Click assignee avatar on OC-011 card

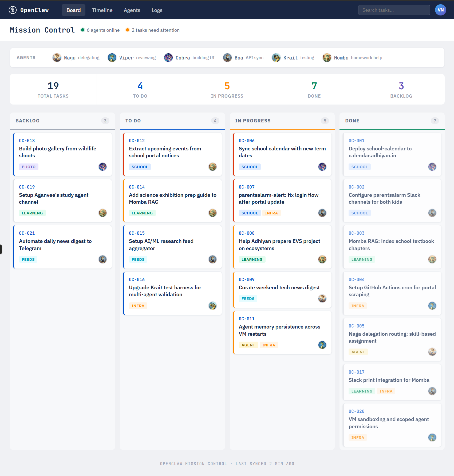coord(322,345)
